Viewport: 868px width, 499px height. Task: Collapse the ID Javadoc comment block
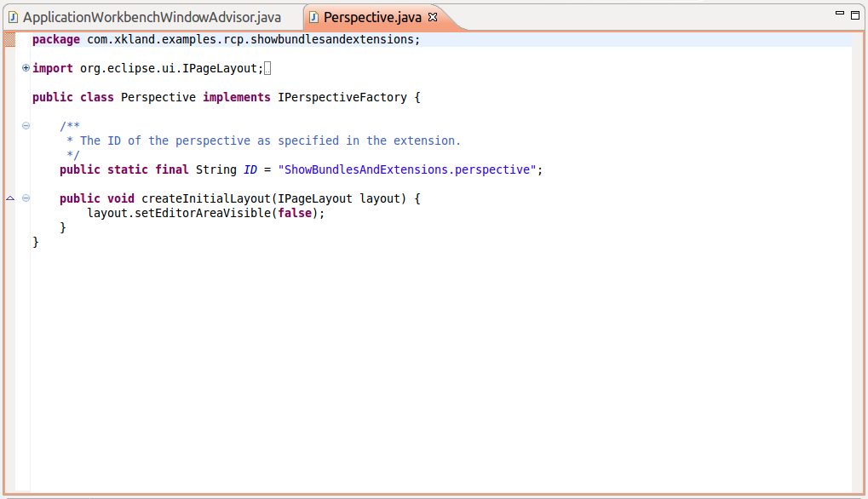click(26, 125)
